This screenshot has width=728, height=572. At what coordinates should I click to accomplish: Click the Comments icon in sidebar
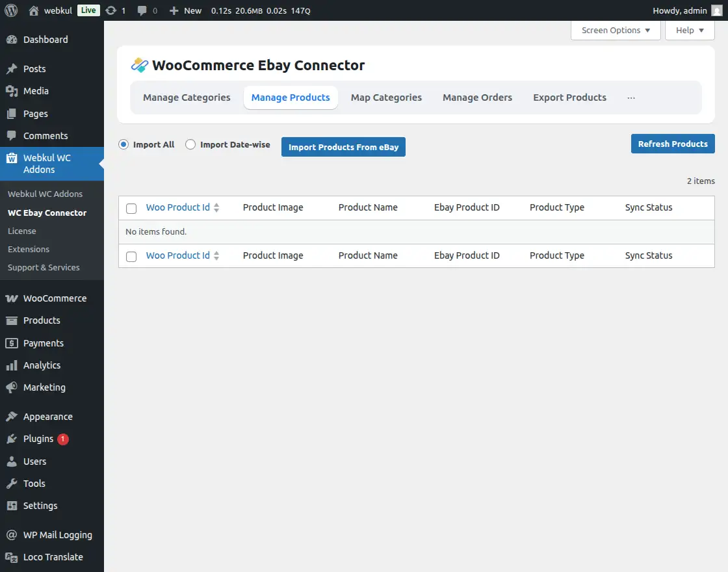point(12,136)
